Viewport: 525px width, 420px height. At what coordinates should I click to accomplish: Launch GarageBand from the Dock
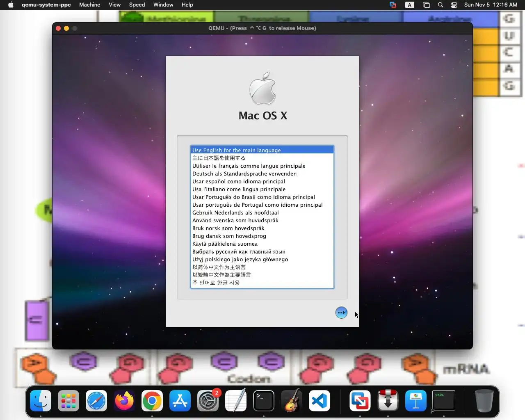click(x=292, y=400)
